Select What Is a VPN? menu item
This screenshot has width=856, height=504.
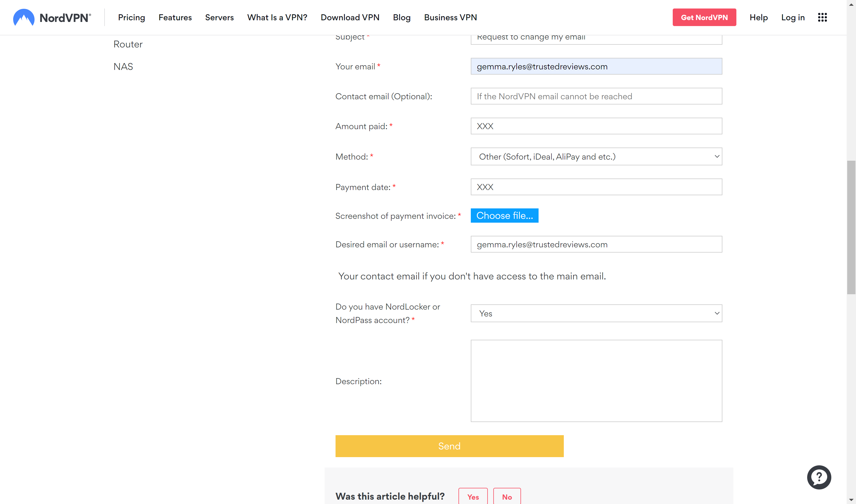277,17
